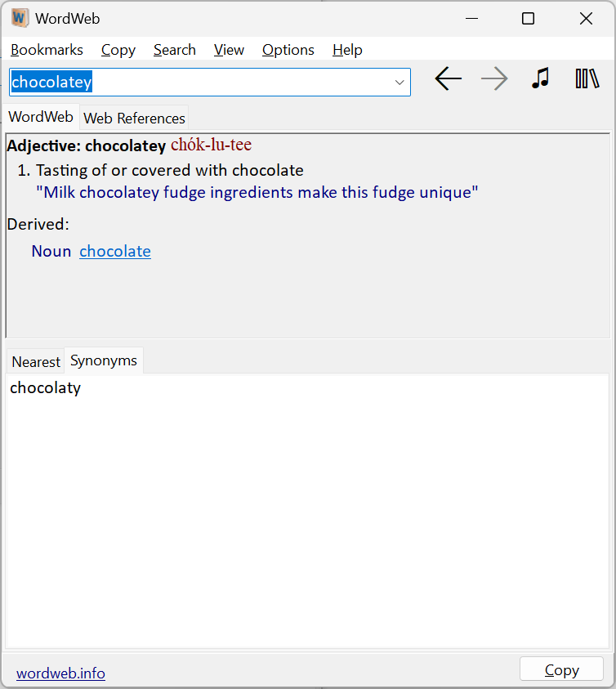
Task: Open the Bookmarks menu
Action: pos(47,50)
